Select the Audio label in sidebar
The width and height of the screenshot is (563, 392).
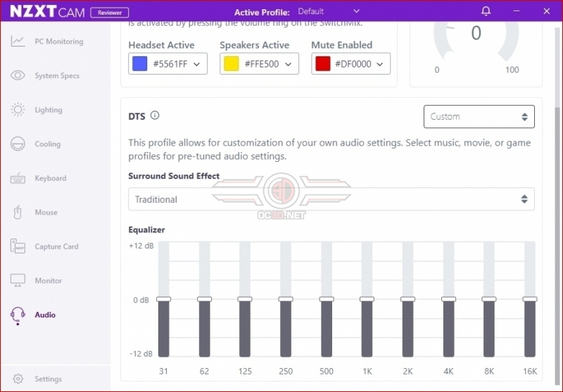click(x=45, y=315)
